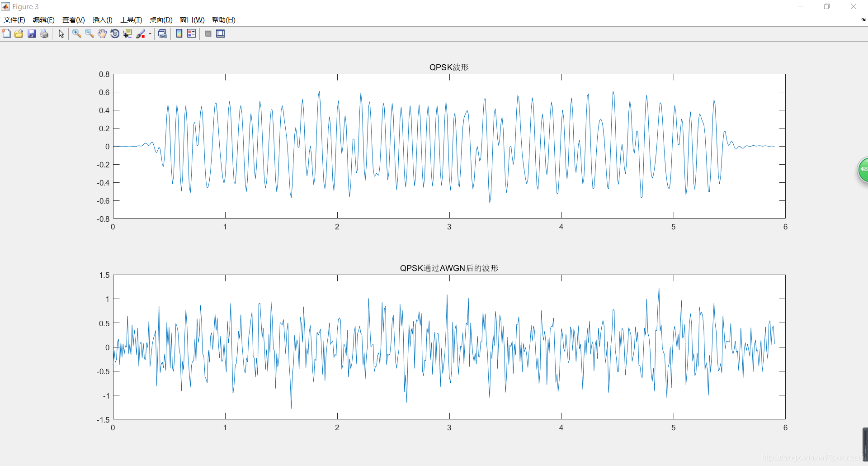The height and width of the screenshot is (466, 868).
Task: Open the 桌面(D) menu
Action: click(161, 20)
